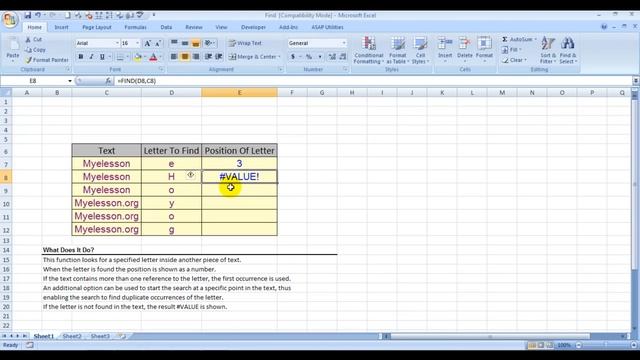Open Format as Table gallery
This screenshot has height=360, width=640.
point(398,50)
